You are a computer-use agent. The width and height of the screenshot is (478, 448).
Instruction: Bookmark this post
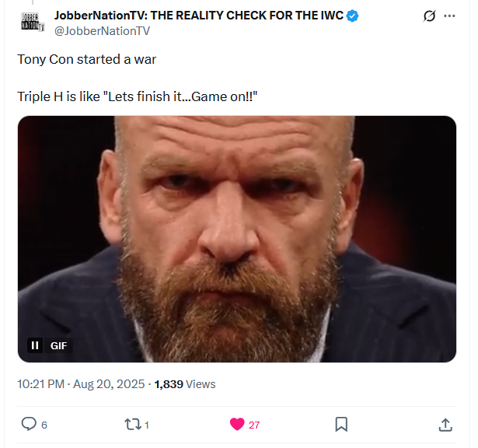tap(341, 424)
